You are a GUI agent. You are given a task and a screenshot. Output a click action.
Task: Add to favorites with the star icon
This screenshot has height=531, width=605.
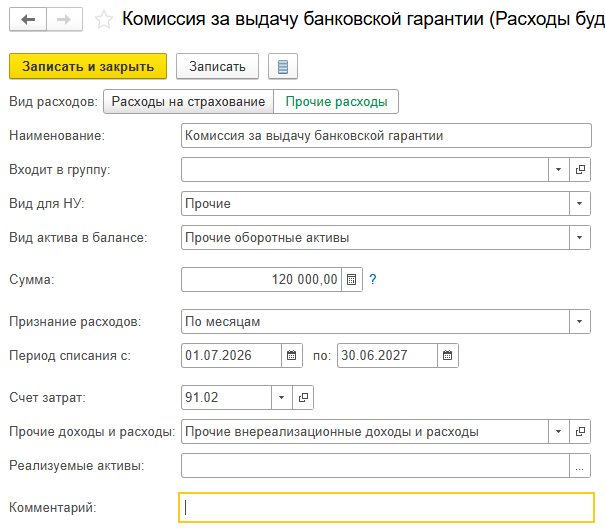tap(103, 20)
